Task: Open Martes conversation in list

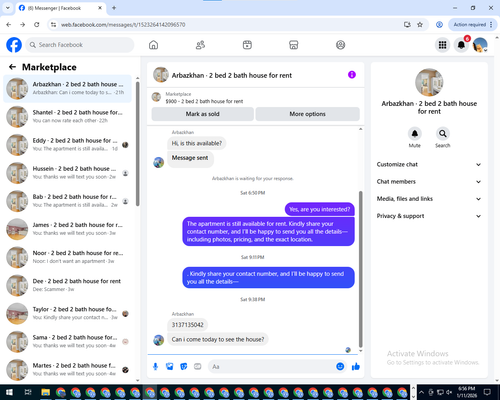Action: pyautogui.click(x=67, y=369)
